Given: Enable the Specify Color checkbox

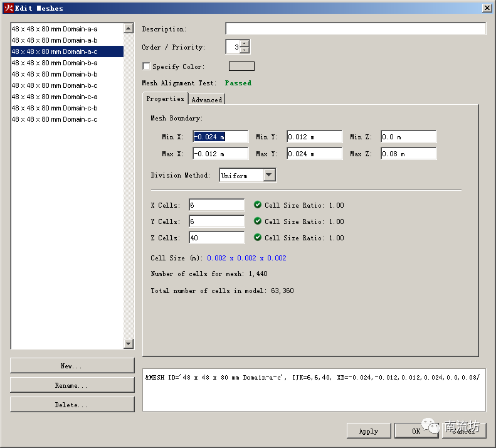Looking at the screenshot, I should [146, 67].
